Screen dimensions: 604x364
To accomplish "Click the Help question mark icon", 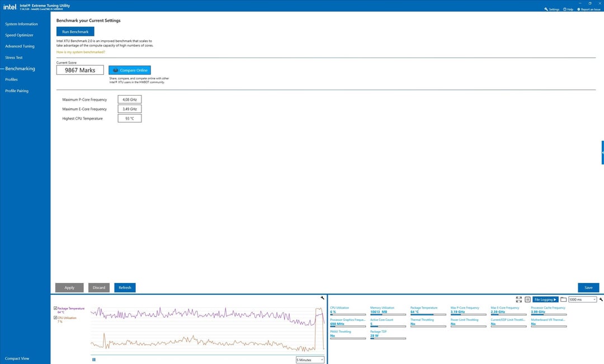I will [x=565, y=10].
